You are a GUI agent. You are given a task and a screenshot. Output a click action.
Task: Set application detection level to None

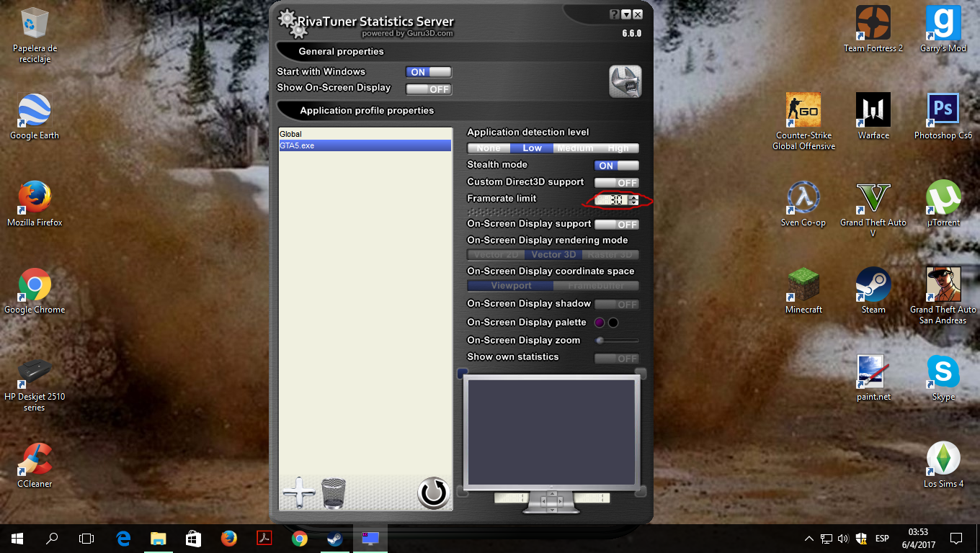point(489,148)
